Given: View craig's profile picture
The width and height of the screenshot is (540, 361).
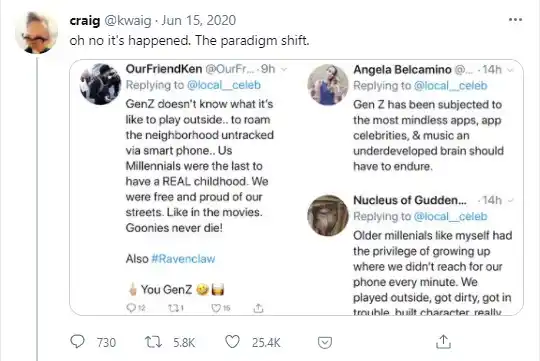Looking at the screenshot, I should click(37, 33).
